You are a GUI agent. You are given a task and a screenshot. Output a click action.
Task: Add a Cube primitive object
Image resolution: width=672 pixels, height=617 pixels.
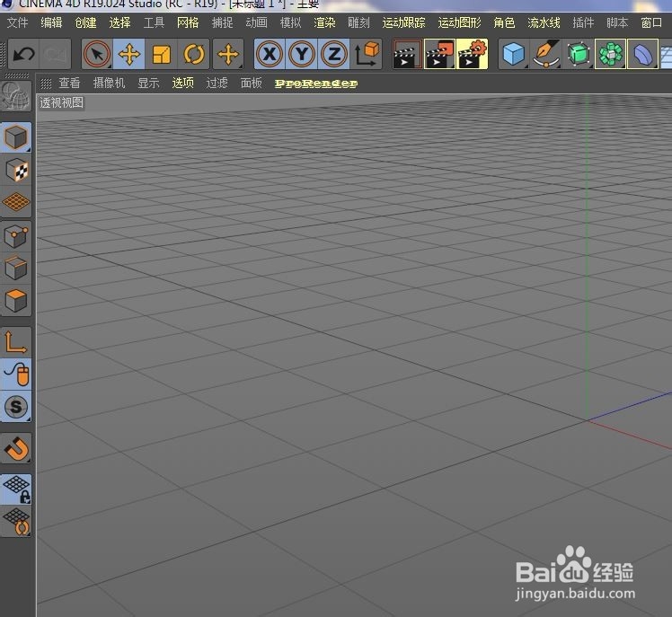(x=513, y=54)
